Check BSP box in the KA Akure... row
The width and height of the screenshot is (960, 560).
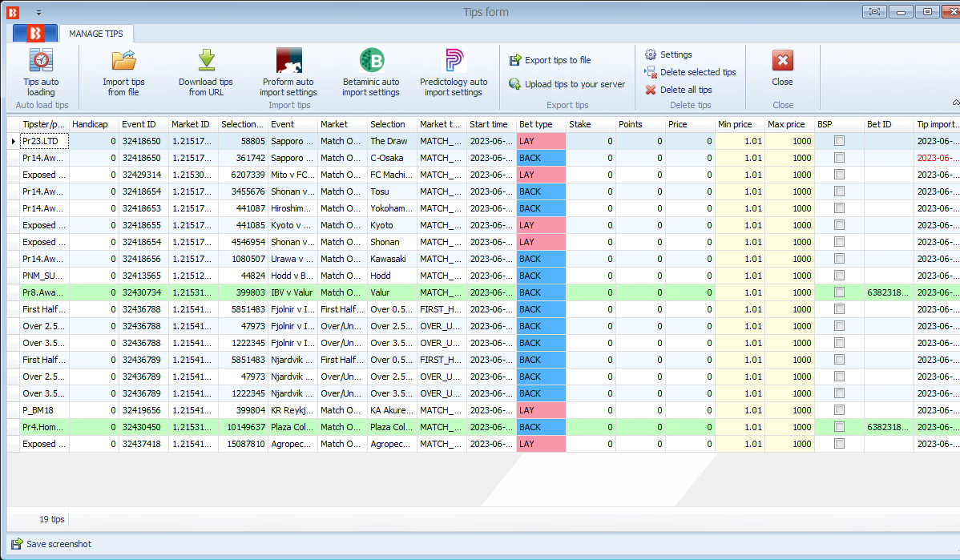[x=839, y=410]
